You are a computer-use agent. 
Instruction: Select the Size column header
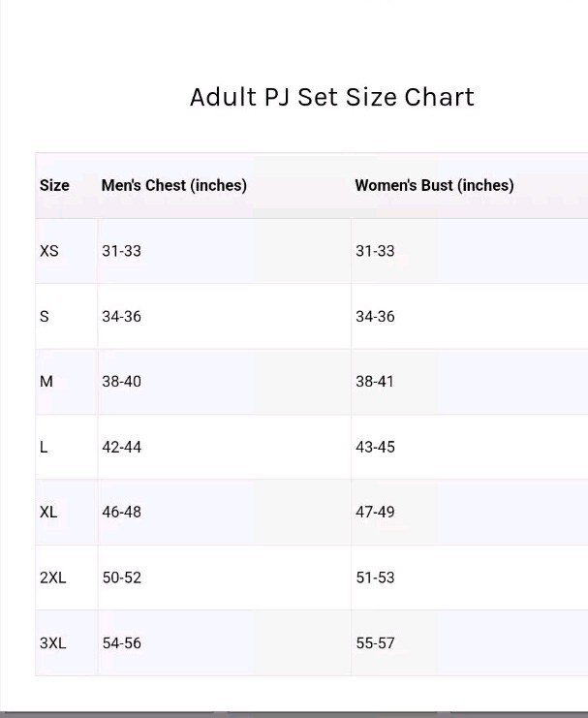pos(54,185)
